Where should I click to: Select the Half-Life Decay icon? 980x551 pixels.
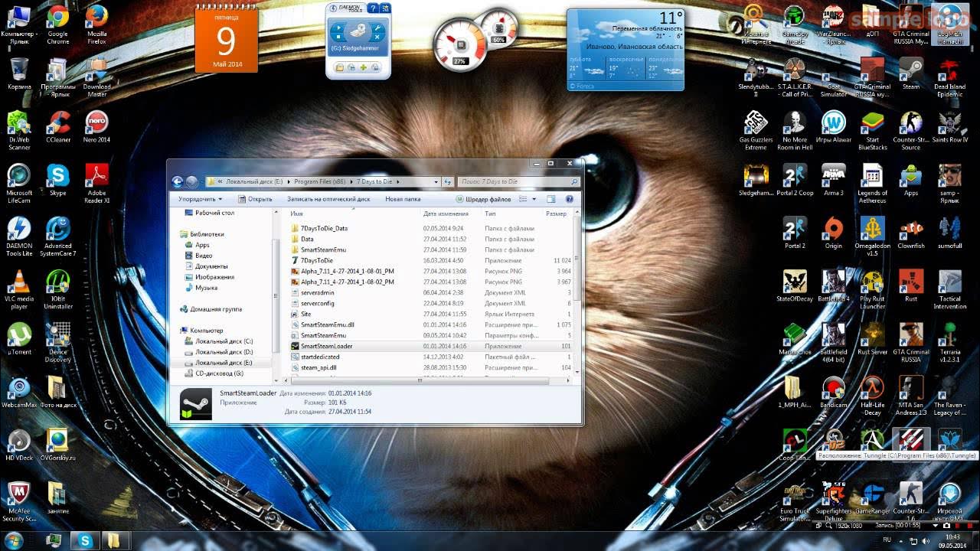pos(872,395)
